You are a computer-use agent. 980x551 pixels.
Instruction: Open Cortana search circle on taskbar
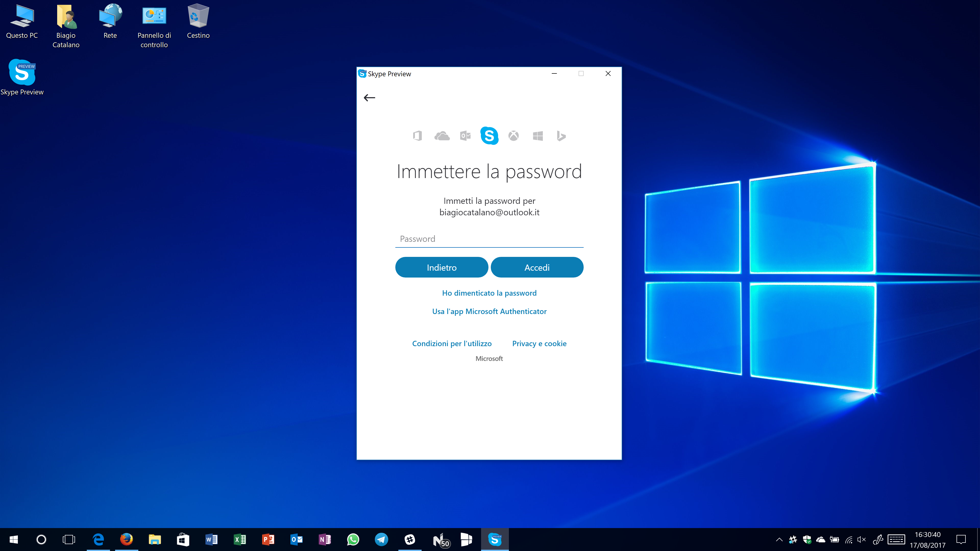coord(41,539)
